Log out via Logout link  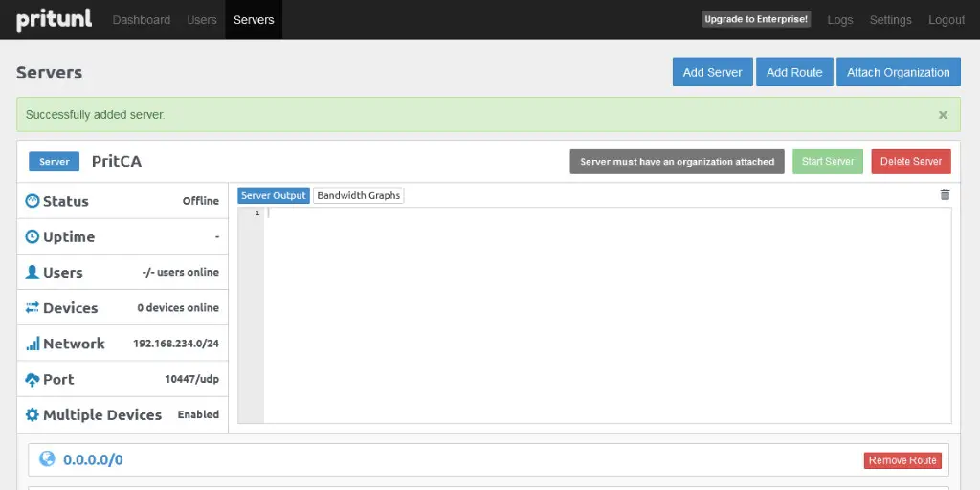point(947,20)
